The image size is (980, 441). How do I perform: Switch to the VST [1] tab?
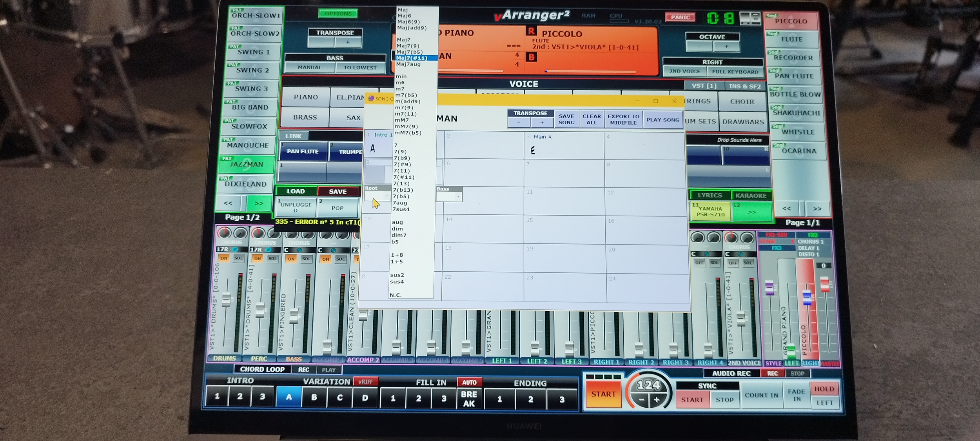coord(704,86)
